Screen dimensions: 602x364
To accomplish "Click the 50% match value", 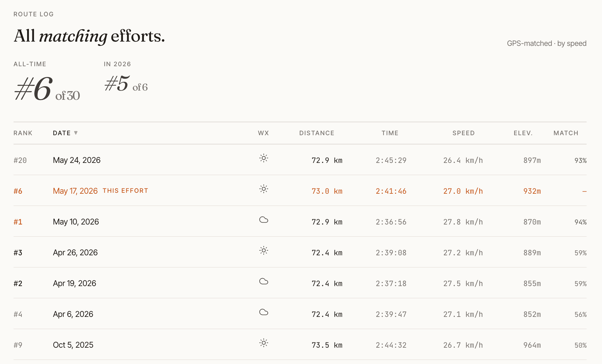I will (x=580, y=345).
